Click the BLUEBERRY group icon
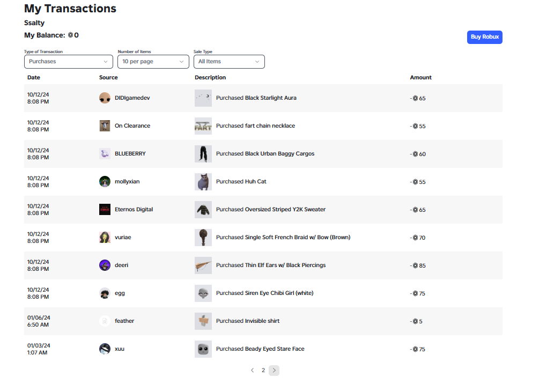The height and width of the screenshot is (392, 554). point(105,153)
